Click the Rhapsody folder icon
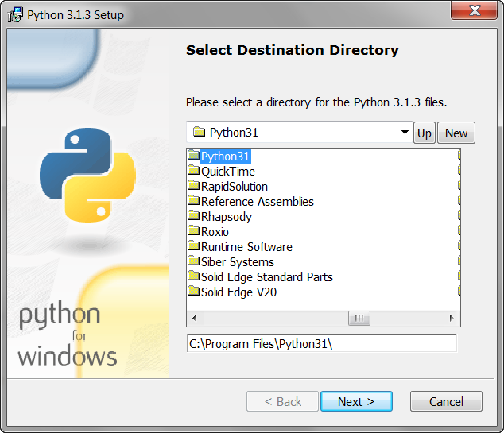The image size is (504, 433). [193, 216]
